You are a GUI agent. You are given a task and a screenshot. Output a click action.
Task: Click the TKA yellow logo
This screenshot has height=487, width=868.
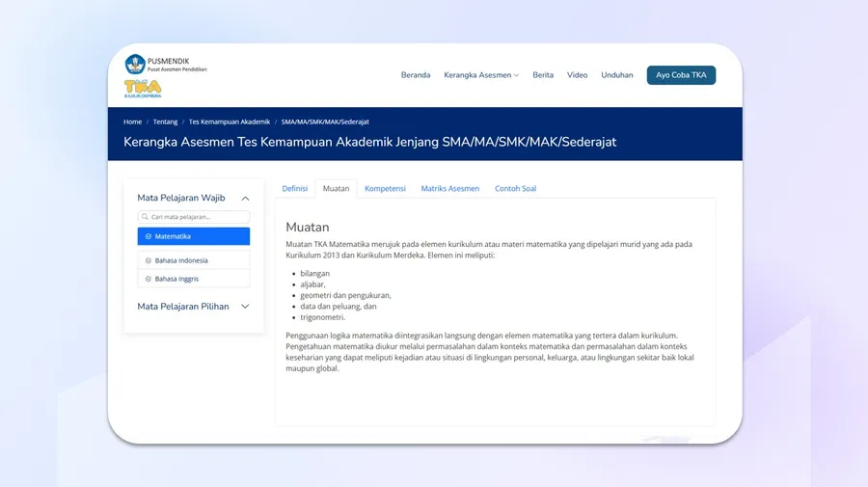143,87
